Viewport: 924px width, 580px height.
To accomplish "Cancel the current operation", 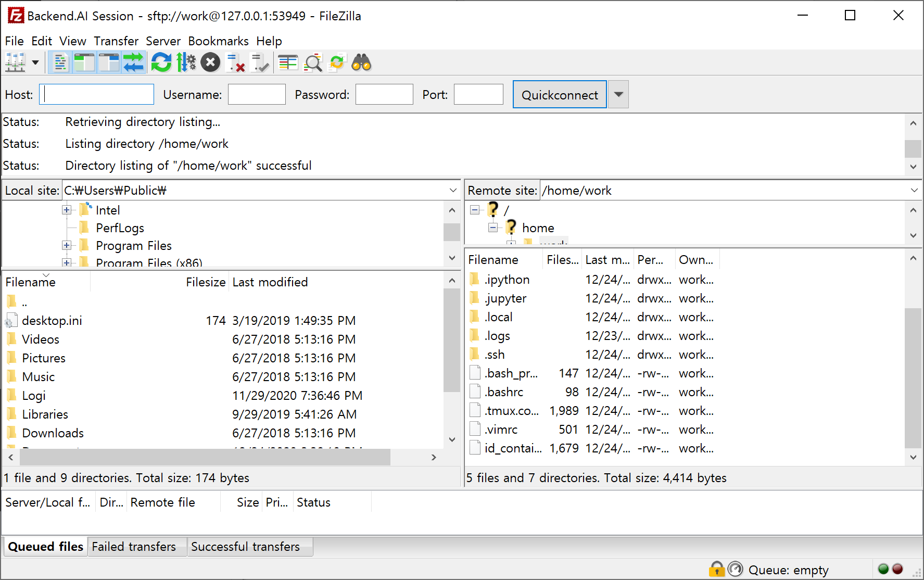I will tap(210, 63).
